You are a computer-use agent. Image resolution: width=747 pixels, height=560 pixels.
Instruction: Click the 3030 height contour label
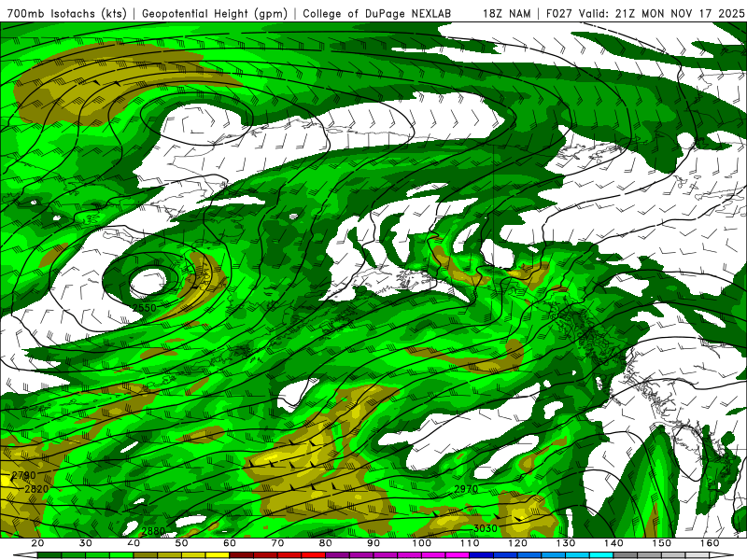pyautogui.click(x=485, y=528)
